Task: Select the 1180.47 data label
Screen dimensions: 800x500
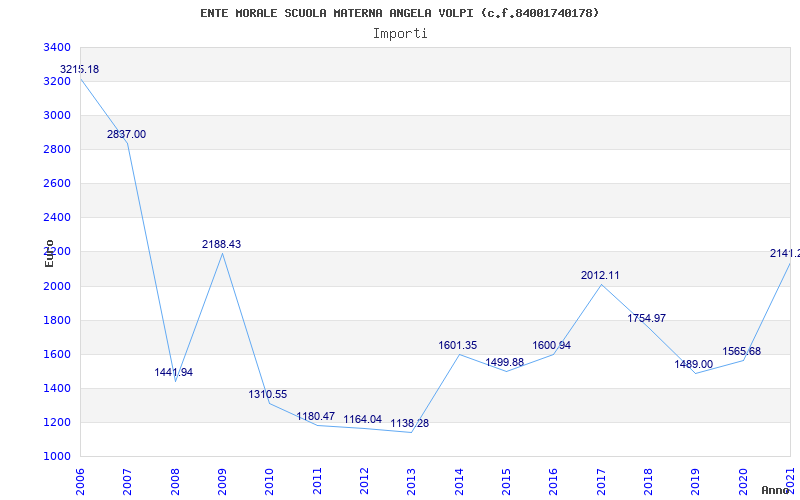Action: tap(316, 416)
